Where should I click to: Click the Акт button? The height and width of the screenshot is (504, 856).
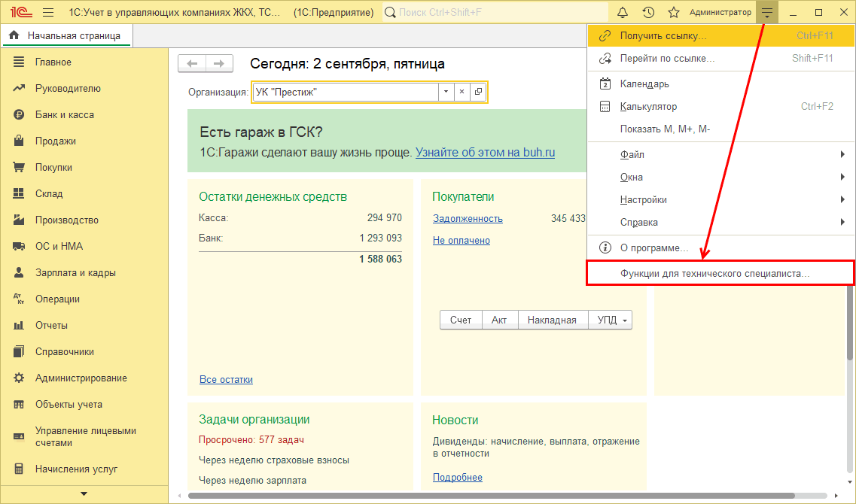499,320
